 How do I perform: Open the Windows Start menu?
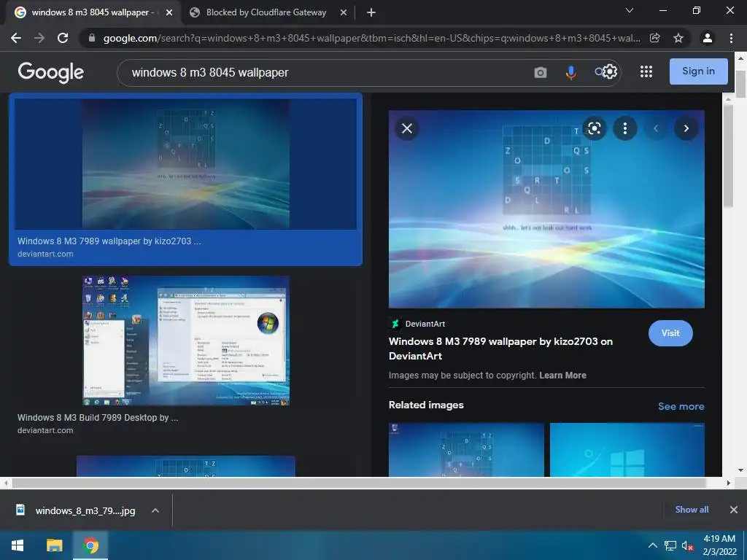[x=18, y=545]
